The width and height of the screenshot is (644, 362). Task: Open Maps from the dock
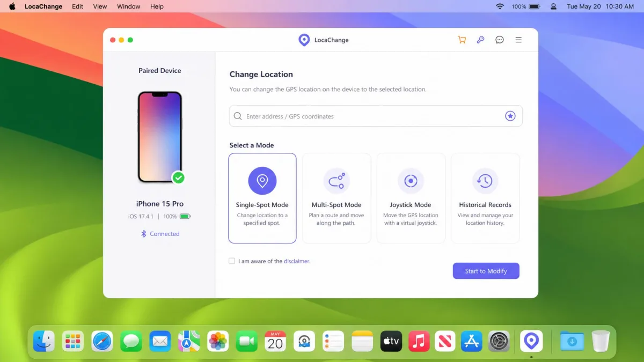pyautogui.click(x=189, y=341)
